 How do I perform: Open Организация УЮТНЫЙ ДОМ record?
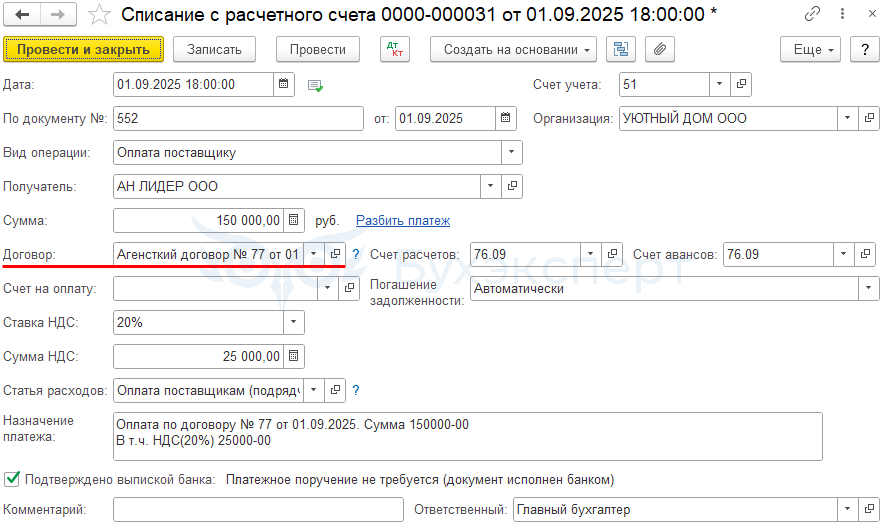point(868,118)
